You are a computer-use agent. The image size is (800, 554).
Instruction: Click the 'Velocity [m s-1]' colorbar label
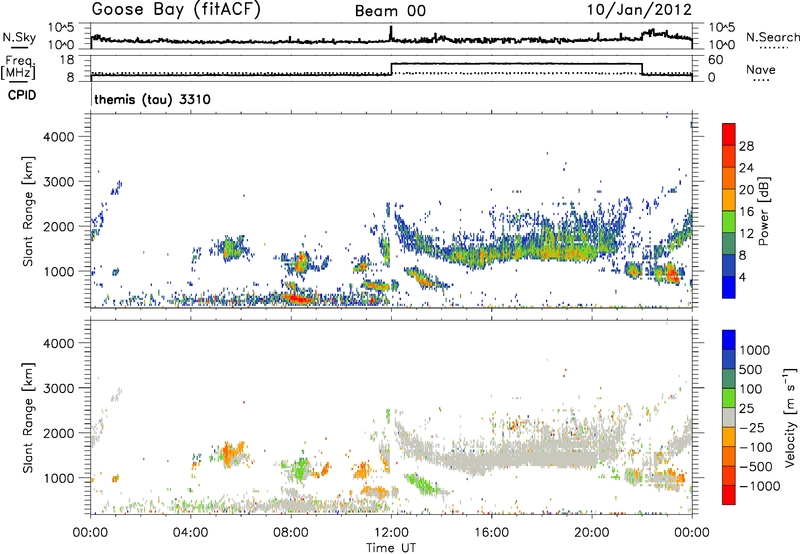[791, 417]
